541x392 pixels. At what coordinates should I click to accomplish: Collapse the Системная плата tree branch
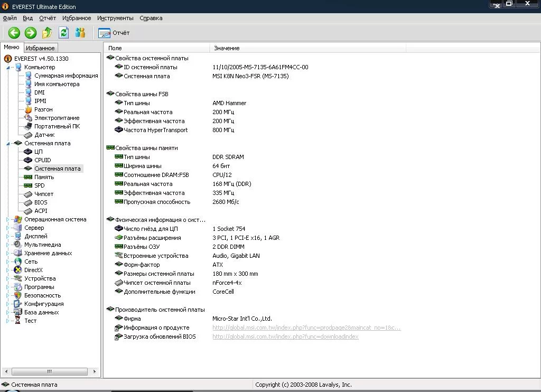pyautogui.click(x=8, y=144)
